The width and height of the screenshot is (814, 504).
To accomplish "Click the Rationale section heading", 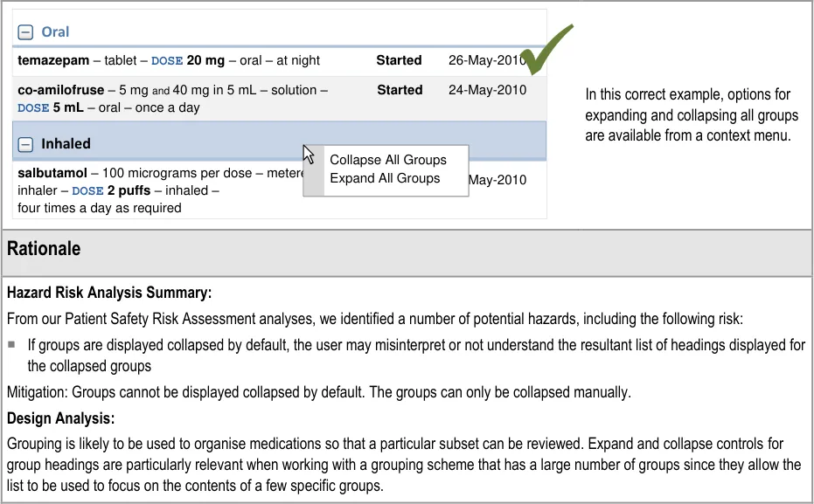I will (44, 249).
